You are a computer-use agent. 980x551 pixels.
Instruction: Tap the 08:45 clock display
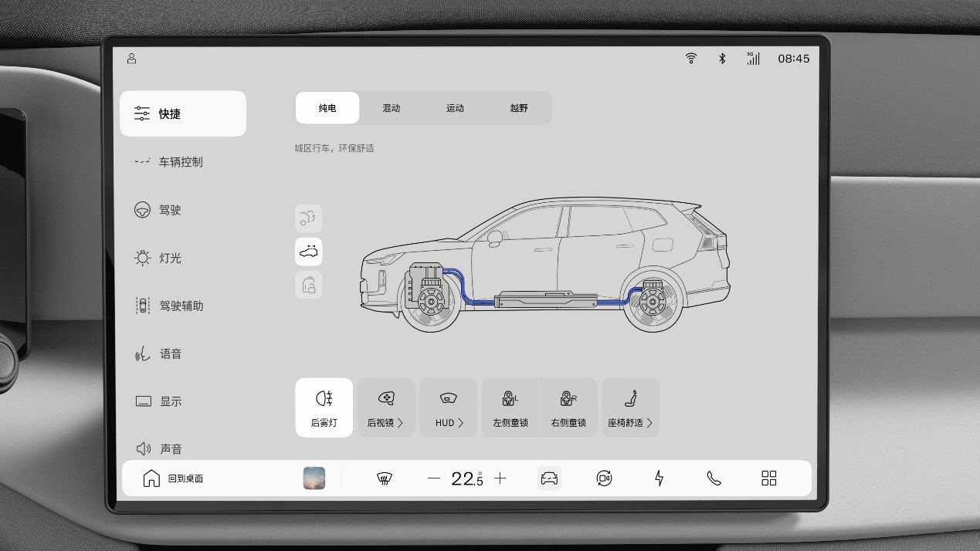click(x=794, y=59)
